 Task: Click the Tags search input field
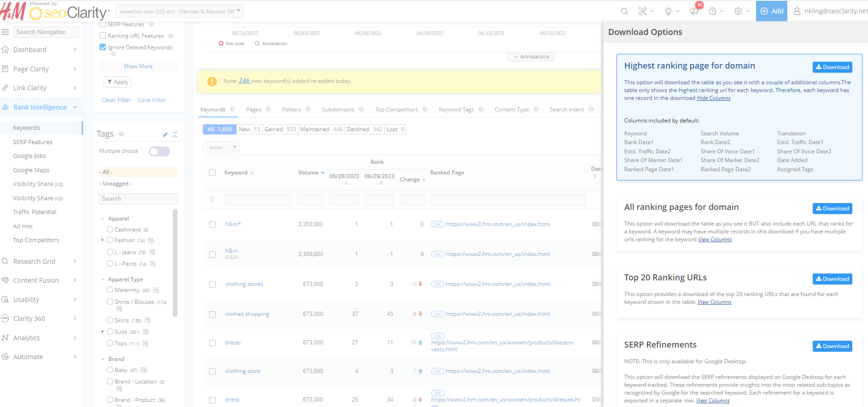138,199
